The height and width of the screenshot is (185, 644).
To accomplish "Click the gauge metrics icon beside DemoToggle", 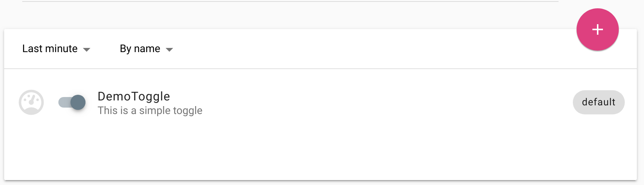I will click(31, 102).
